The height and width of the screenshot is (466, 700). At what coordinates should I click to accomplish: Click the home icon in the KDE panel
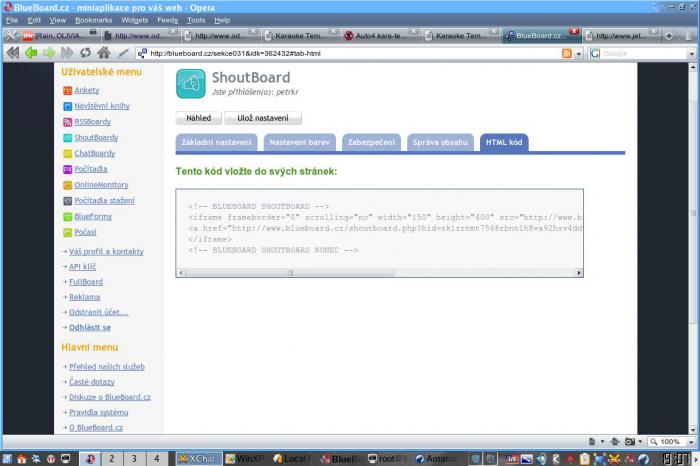[21, 458]
